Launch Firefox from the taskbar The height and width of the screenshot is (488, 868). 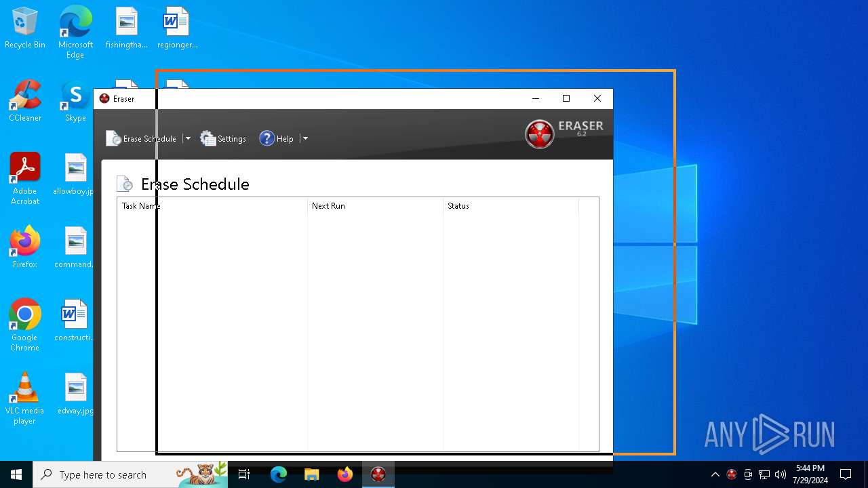pyautogui.click(x=345, y=474)
